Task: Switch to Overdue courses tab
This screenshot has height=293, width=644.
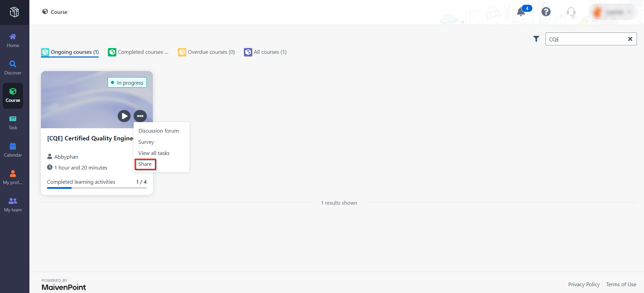Action: pyautogui.click(x=206, y=52)
